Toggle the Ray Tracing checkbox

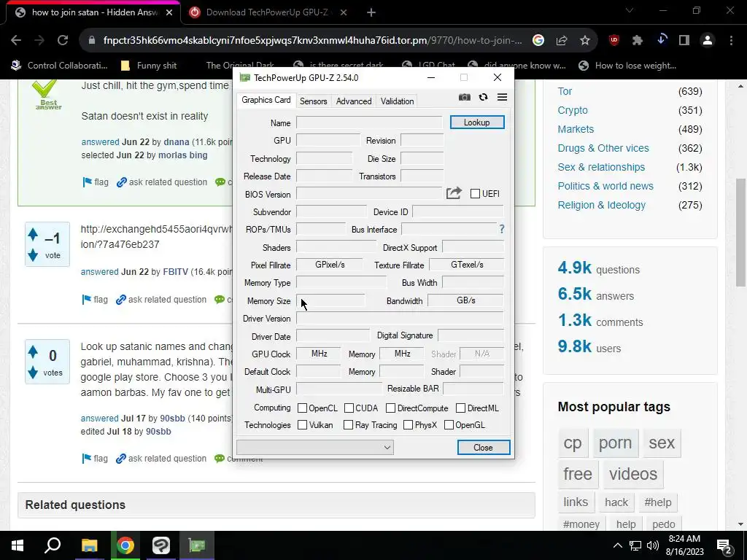click(x=348, y=425)
